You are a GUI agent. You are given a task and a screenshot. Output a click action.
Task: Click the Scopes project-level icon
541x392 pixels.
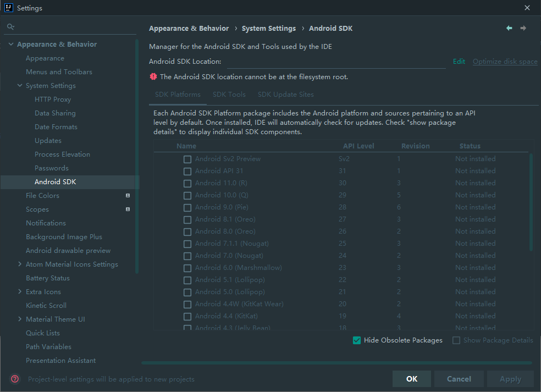[128, 209]
